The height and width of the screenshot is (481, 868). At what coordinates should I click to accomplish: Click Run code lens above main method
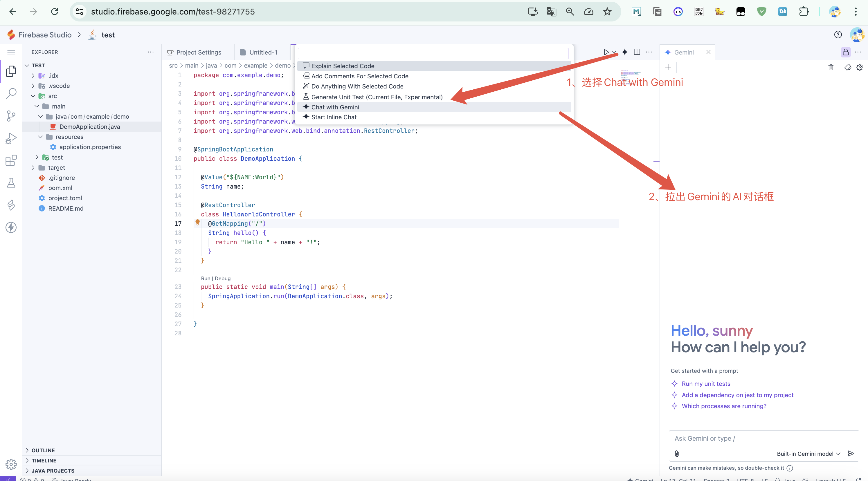pos(205,278)
